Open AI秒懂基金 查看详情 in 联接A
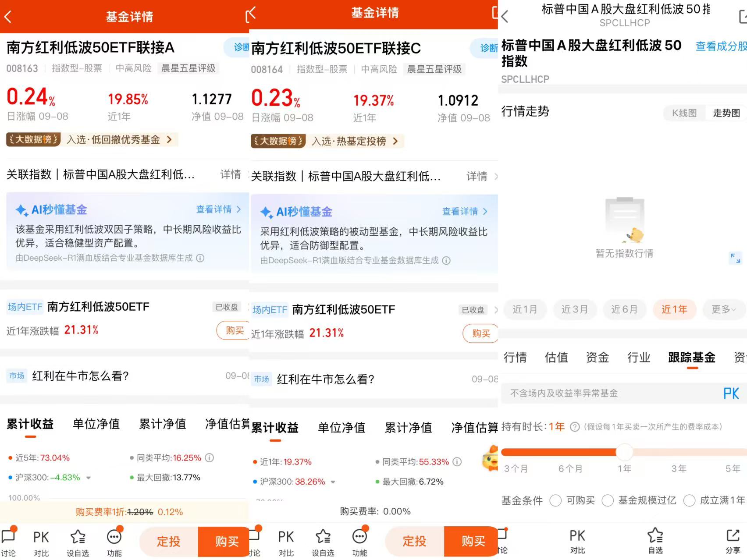 point(218,209)
